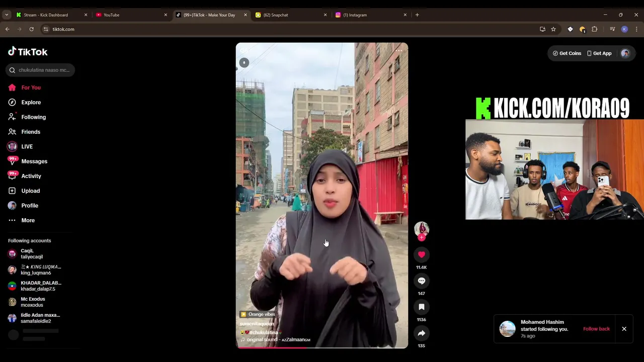Open TikTok account avatar menu

tap(625, 53)
